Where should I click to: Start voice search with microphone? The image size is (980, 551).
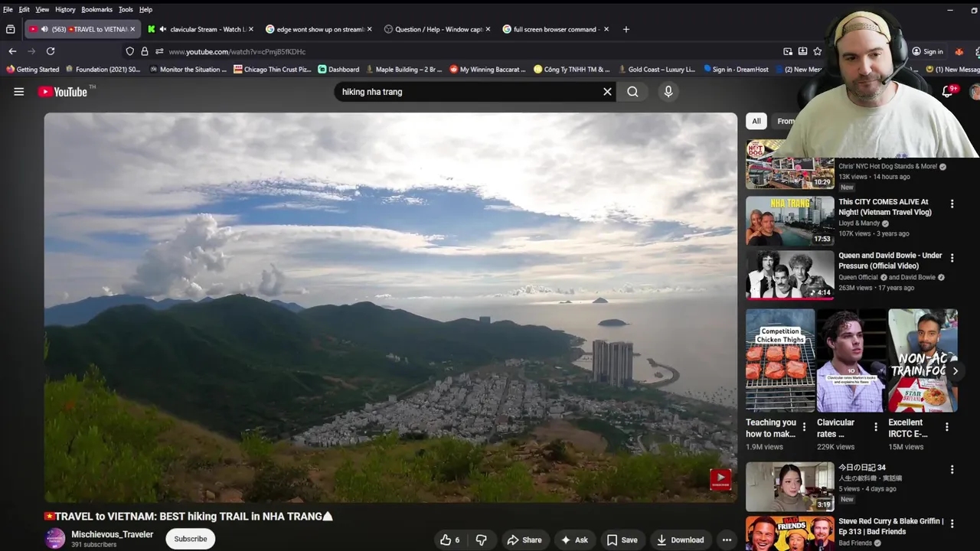click(x=668, y=92)
